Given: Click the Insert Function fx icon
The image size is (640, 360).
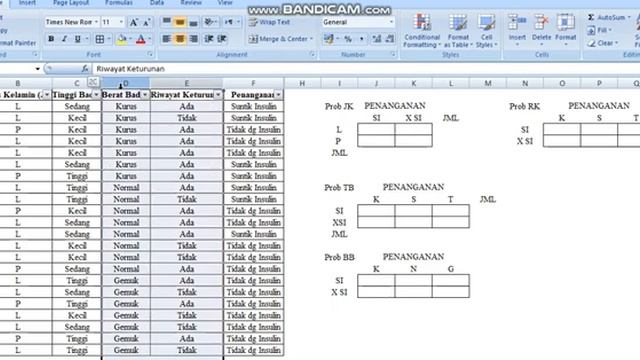Looking at the screenshot, I should coord(85,69).
